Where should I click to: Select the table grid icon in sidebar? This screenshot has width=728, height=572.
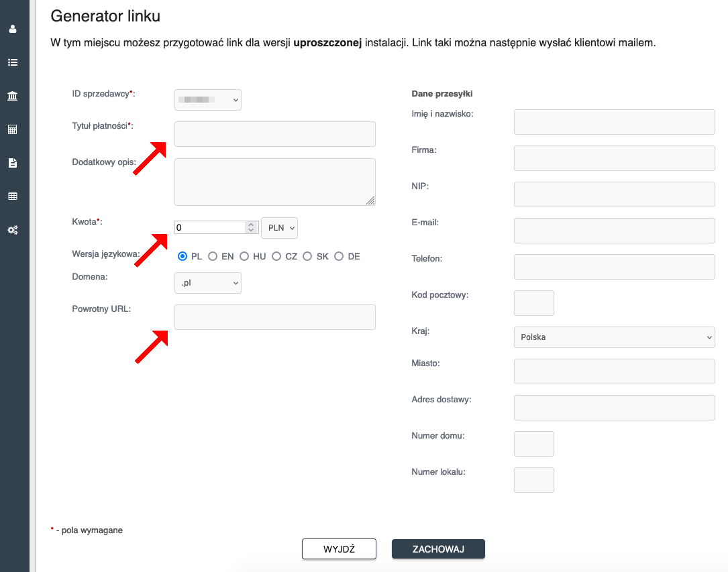13,196
